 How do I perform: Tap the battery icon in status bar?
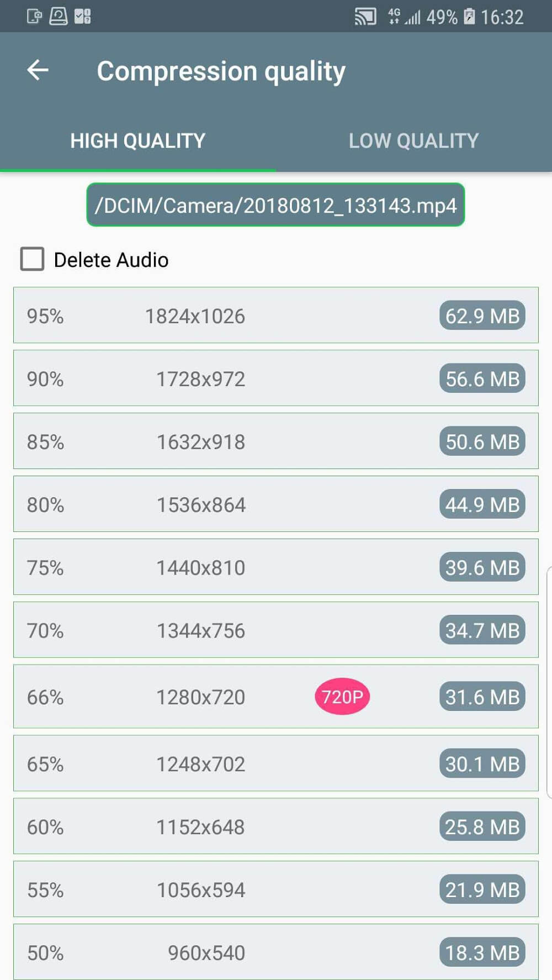click(469, 17)
